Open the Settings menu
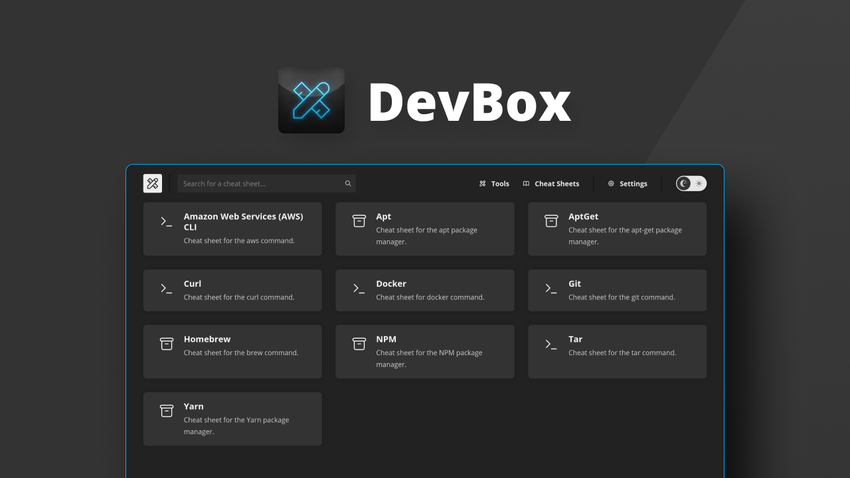Image resolution: width=850 pixels, height=478 pixels. pyautogui.click(x=627, y=184)
